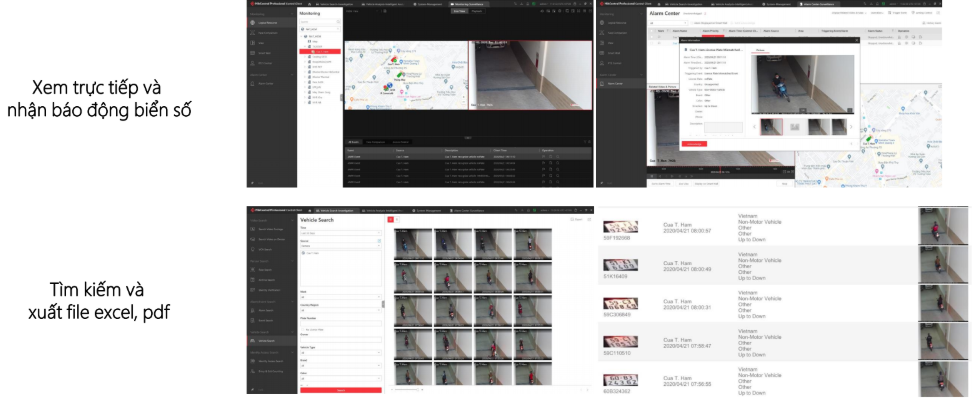Expand the Vehicle Type dropdown
The image size is (976, 415).
340,352
